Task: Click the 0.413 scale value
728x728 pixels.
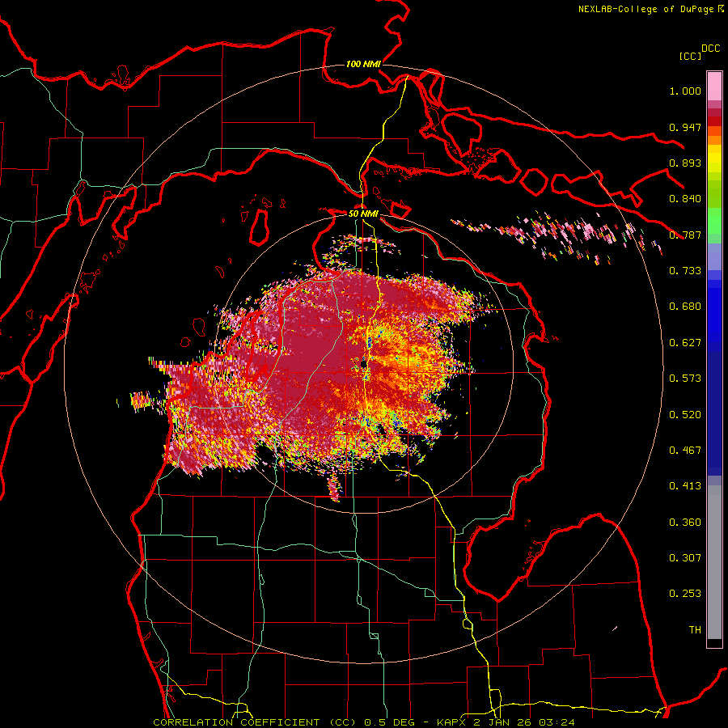Action: point(685,486)
